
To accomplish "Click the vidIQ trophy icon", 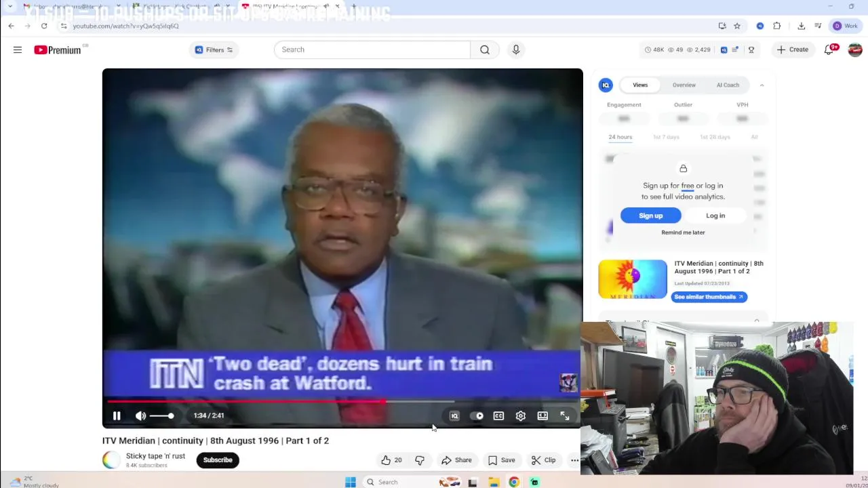I will tap(751, 49).
